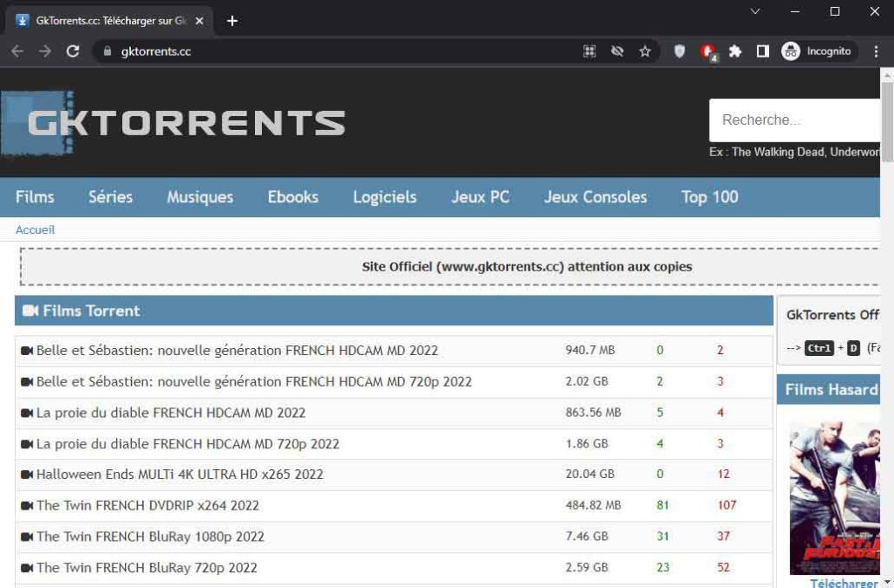Viewport: 894px width, 588px height.
Task: Click the address bar URL gktorrents.cc
Action: click(x=155, y=51)
